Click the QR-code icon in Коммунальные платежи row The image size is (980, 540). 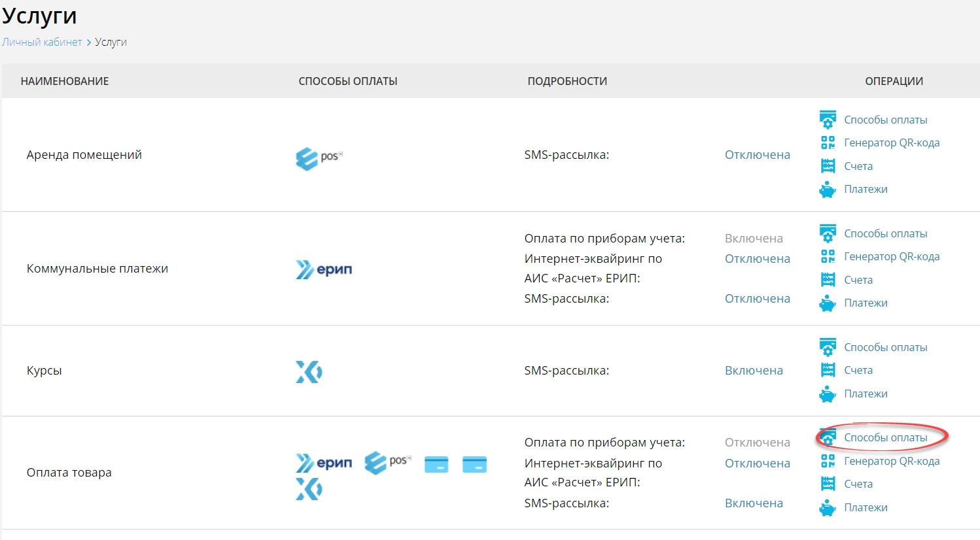click(828, 256)
